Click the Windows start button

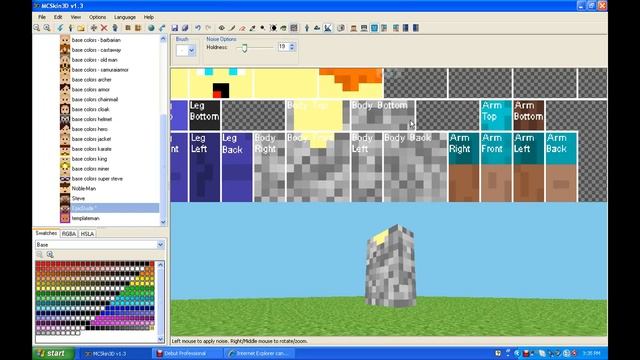coord(53,353)
